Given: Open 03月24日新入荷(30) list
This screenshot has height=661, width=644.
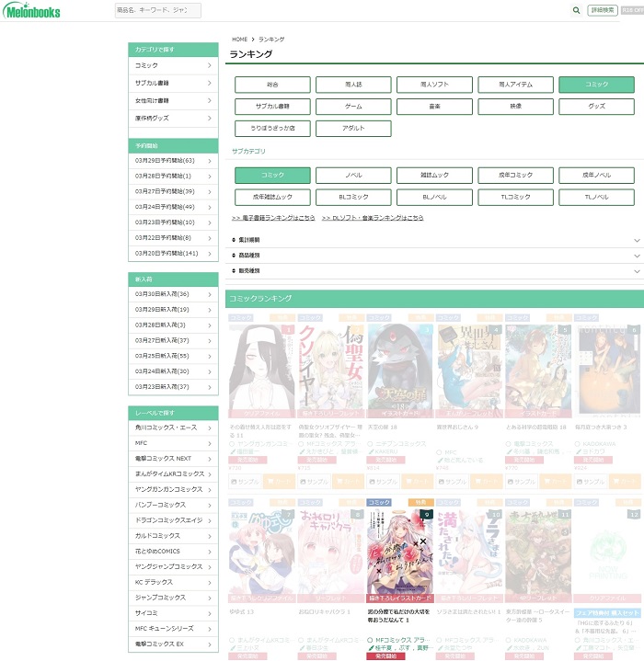Looking at the screenshot, I should [173, 371].
